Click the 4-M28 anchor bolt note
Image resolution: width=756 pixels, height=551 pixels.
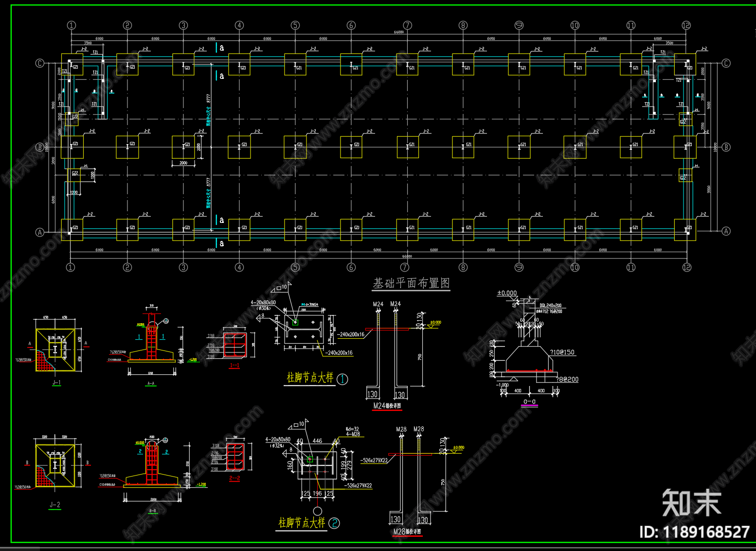[x=353, y=434]
